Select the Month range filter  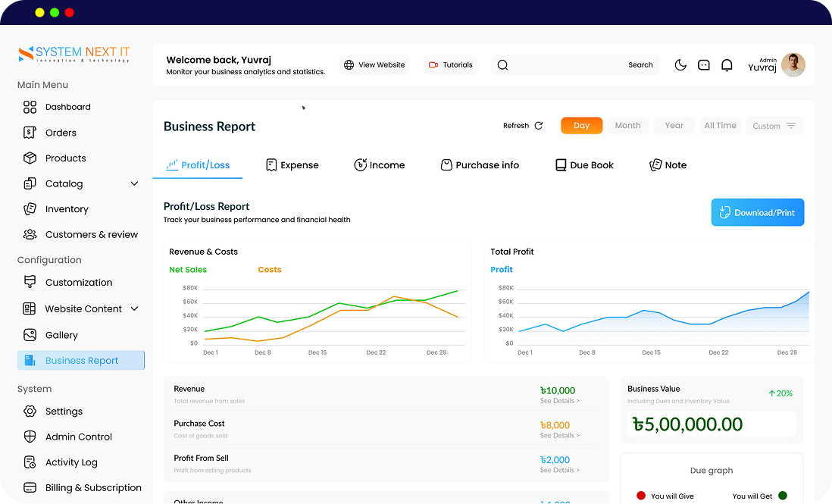point(627,126)
